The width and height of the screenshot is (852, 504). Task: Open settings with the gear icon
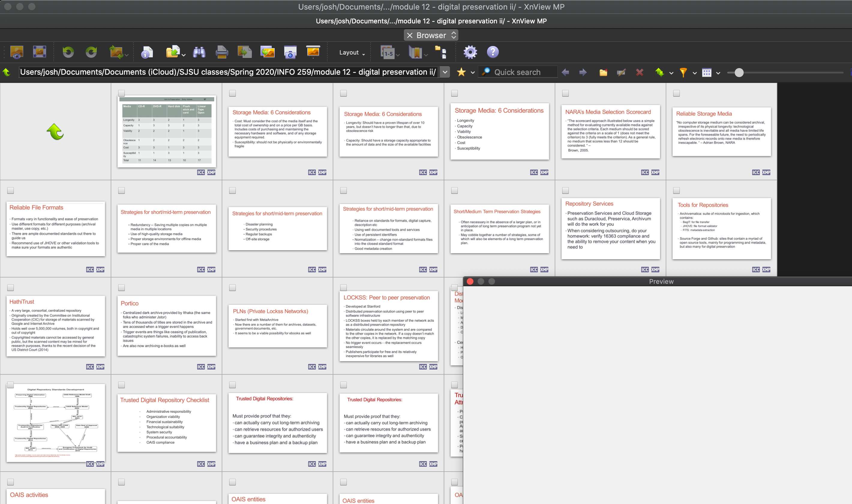pos(470,52)
